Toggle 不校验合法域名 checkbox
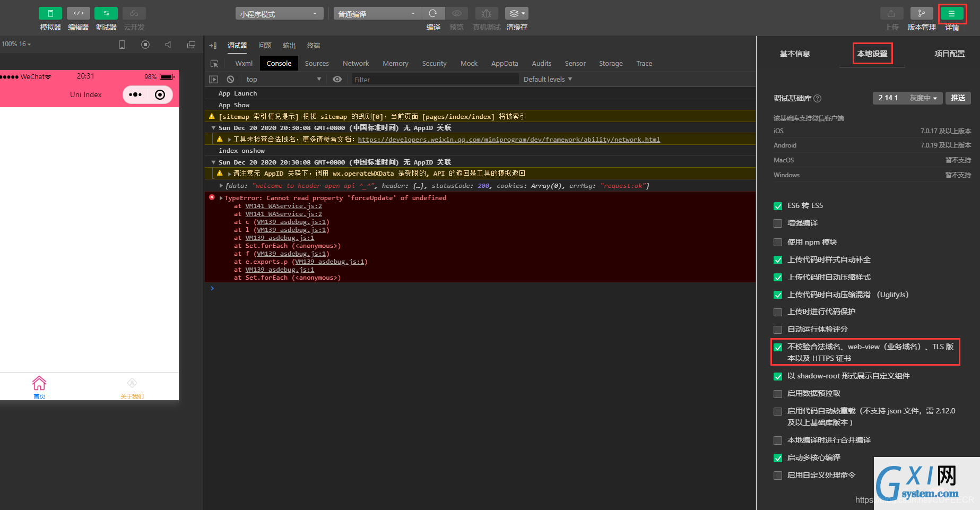The image size is (980, 510). coord(778,347)
